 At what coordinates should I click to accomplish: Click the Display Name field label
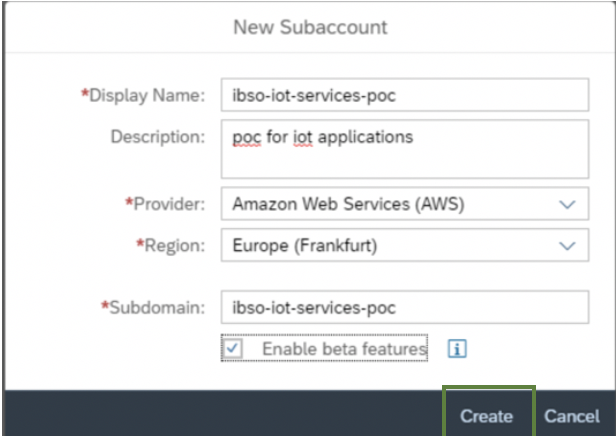(143, 95)
